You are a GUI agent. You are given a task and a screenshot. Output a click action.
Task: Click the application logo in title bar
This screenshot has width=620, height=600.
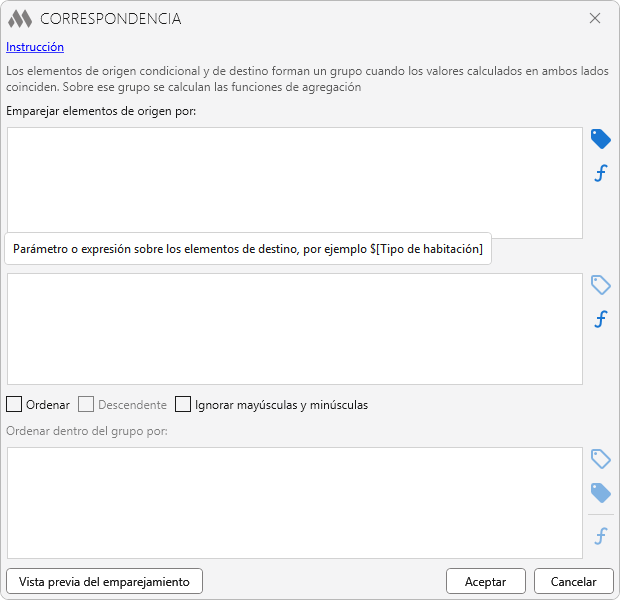coord(20,19)
